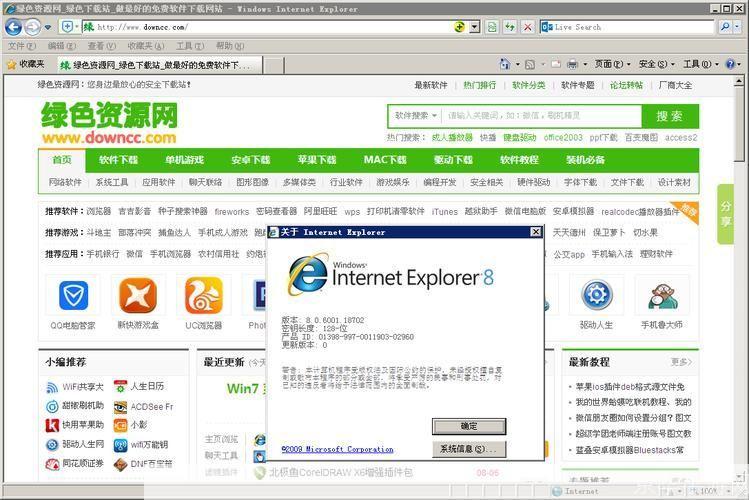Click the 成人播放器 hot search link
Screen dimensions: 749x500
pos(452,138)
